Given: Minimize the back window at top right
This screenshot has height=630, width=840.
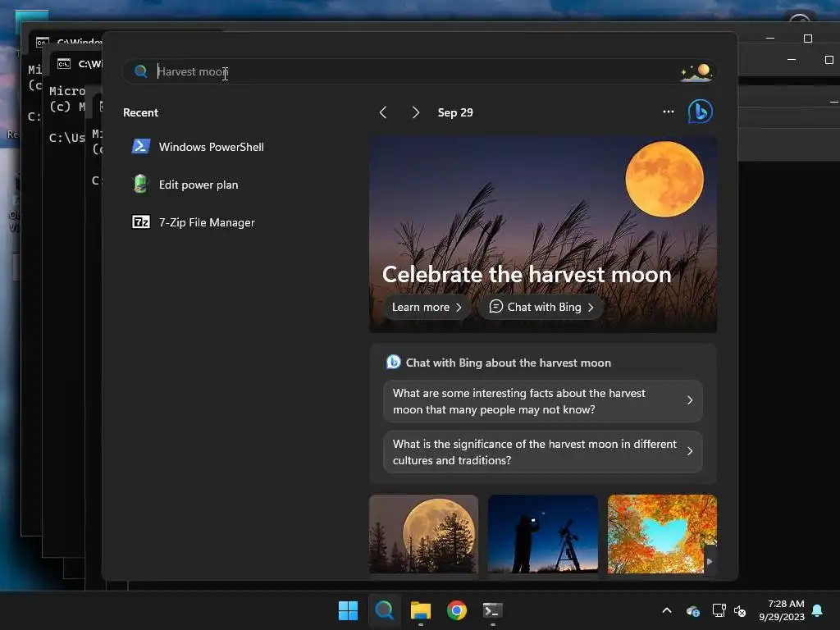Looking at the screenshot, I should coord(770,39).
